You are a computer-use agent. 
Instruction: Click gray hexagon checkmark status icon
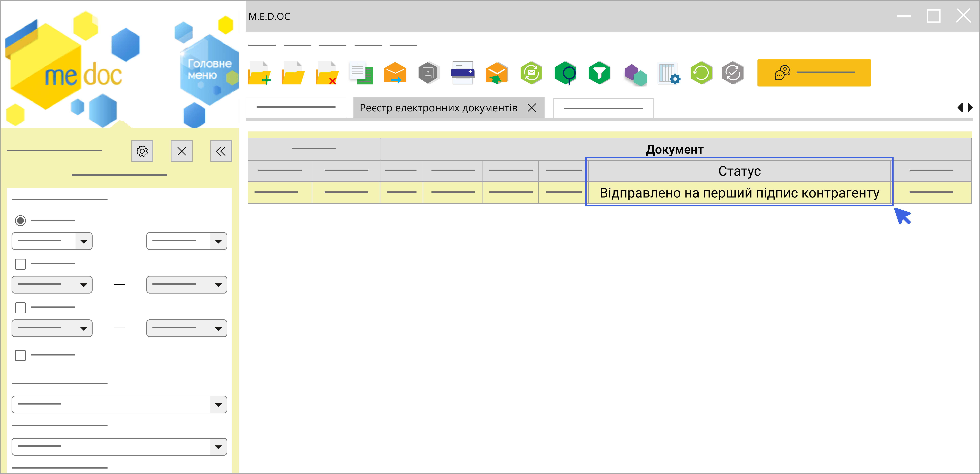[x=733, y=73]
